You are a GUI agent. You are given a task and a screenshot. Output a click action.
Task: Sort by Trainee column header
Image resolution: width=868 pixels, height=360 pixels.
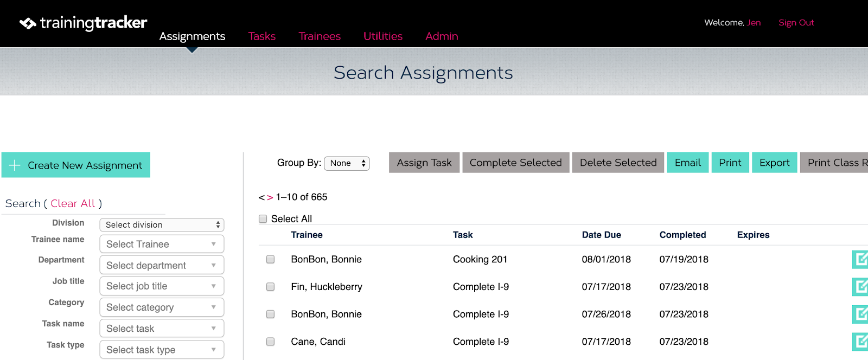click(307, 235)
